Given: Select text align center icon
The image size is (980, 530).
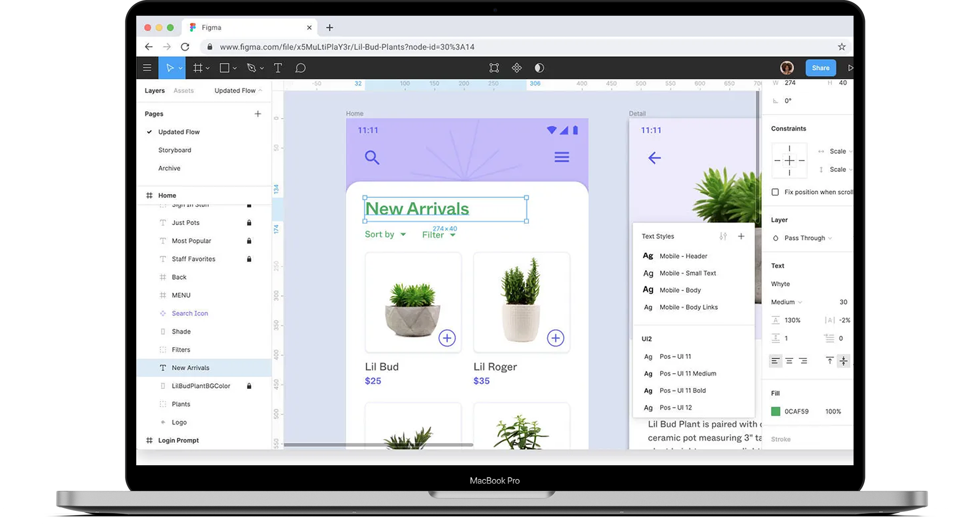Looking at the screenshot, I should tap(789, 361).
